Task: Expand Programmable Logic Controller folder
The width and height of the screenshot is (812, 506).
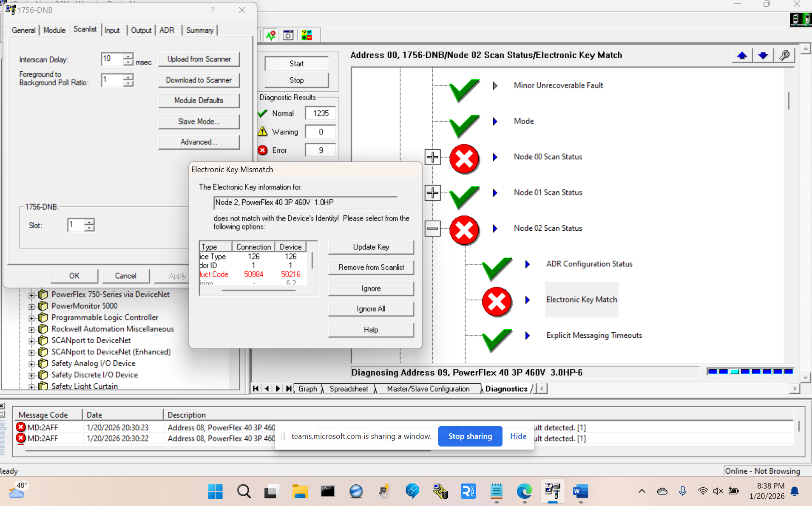Action: 31,318
